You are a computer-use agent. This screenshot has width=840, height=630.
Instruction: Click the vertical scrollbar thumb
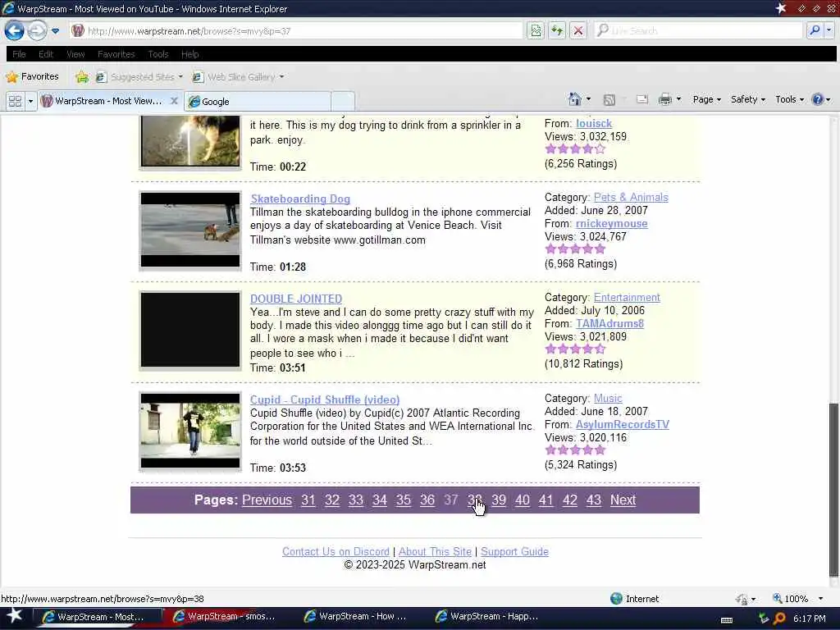(x=833, y=489)
